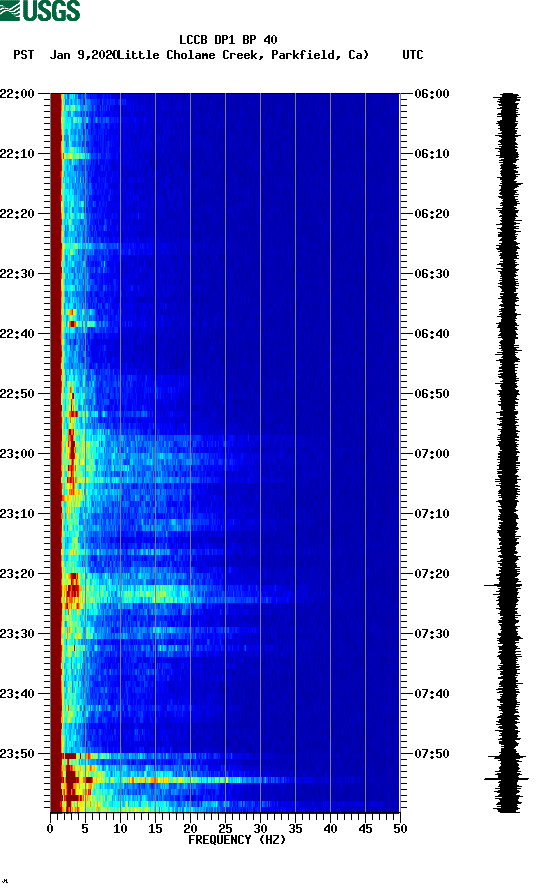The height and width of the screenshot is (892, 552).
Task: Click the 'PST' timezone label
Action: (x=23, y=55)
